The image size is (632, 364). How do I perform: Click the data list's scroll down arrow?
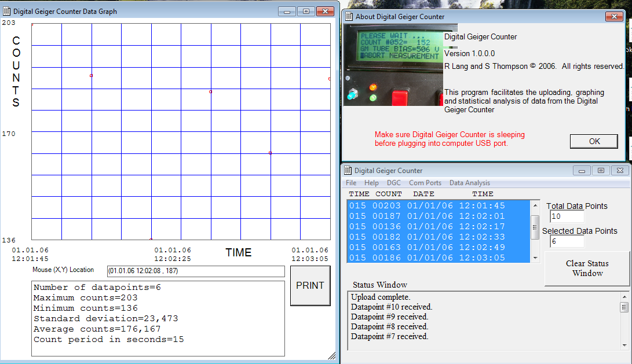(x=535, y=258)
